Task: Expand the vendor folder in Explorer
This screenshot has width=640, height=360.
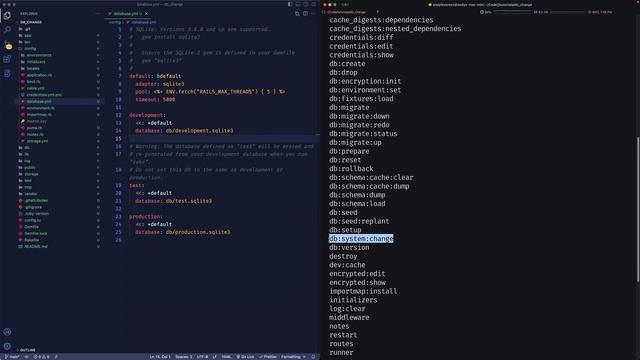Action: (x=31, y=194)
